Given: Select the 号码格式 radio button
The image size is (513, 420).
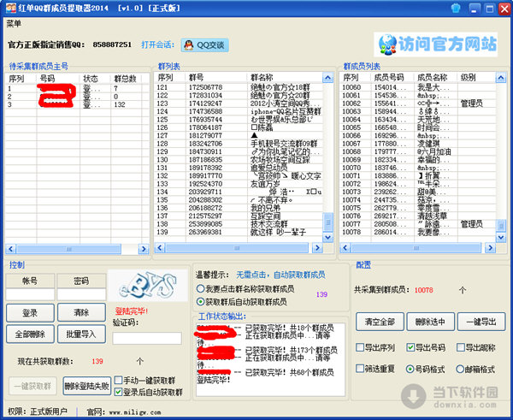Looking at the screenshot, I should pyautogui.click(x=410, y=370).
